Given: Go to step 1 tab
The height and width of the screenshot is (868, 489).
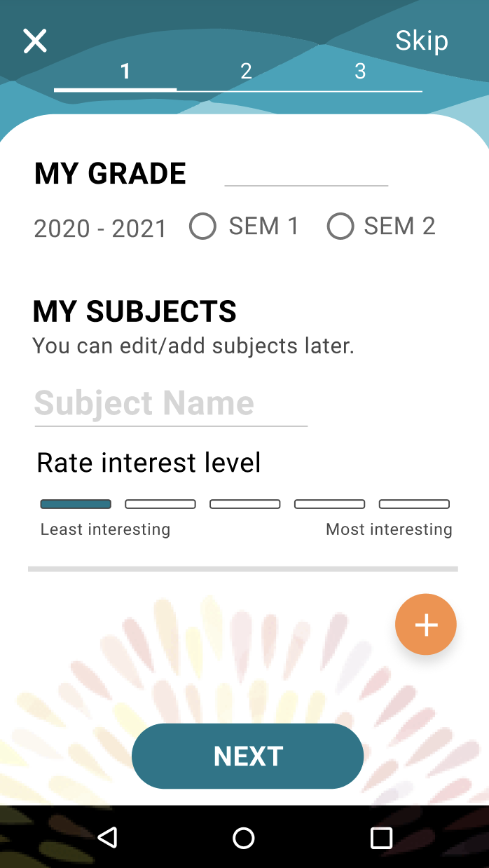Looking at the screenshot, I should (x=125, y=72).
